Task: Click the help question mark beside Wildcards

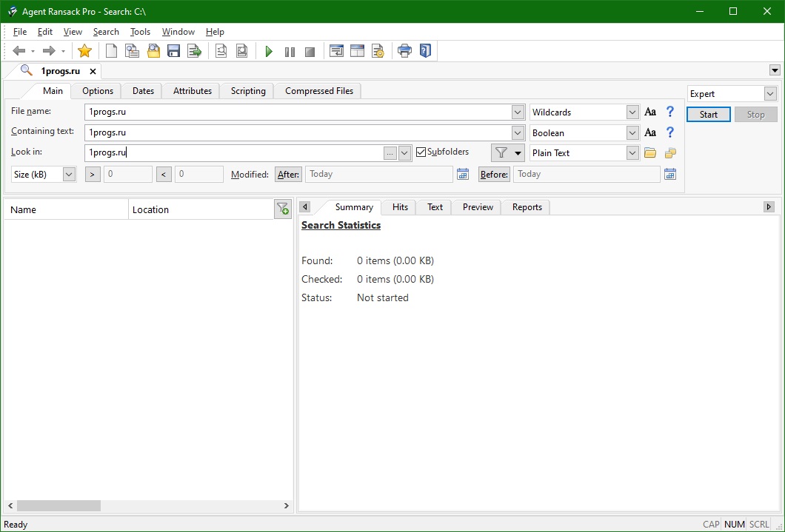Action: coord(670,112)
